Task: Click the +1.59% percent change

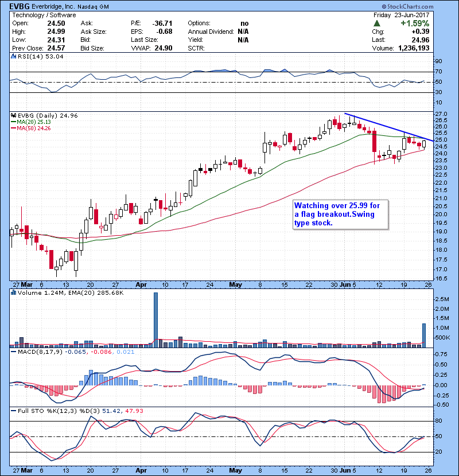Action: 415,24
